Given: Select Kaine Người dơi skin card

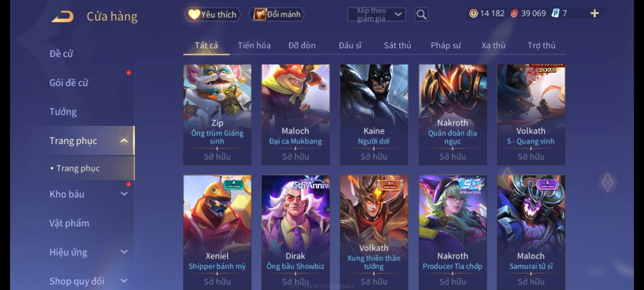Looking at the screenshot, I should (x=374, y=115).
